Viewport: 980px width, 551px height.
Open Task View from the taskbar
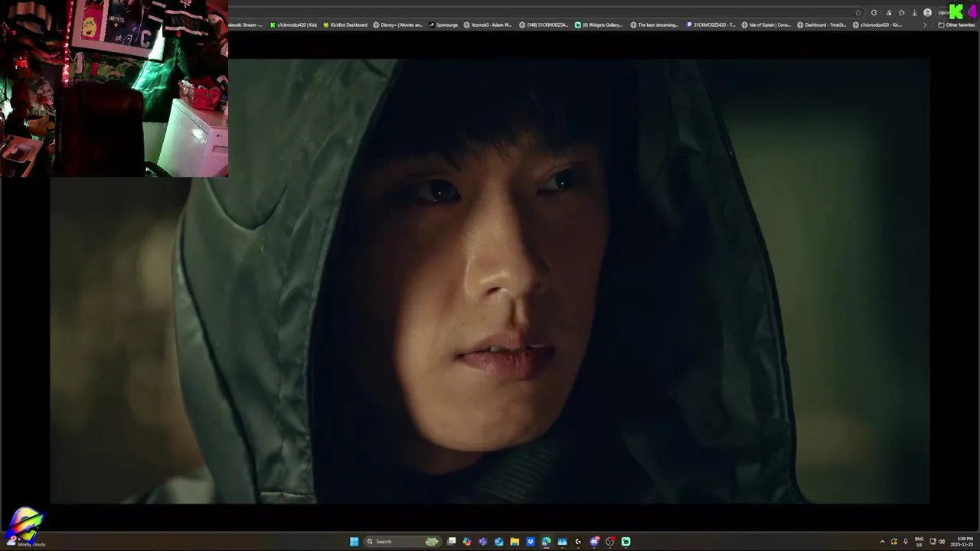pos(451,542)
